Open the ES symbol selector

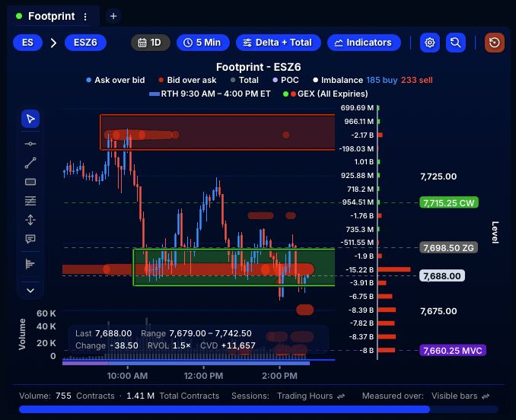[x=27, y=43]
